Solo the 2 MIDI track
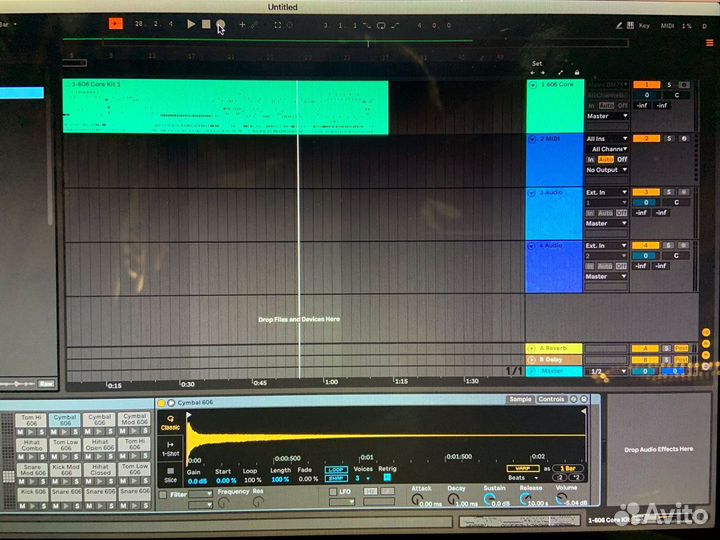The width and height of the screenshot is (720, 540). 669,139
